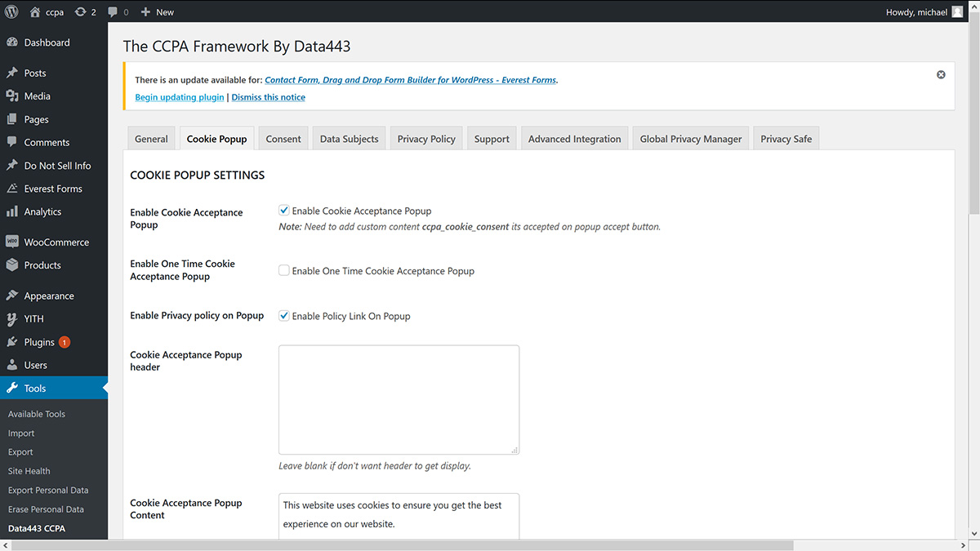Check Enable One Time Cookie Acceptance Popup
Screen dimensions: 980x551
pos(284,270)
